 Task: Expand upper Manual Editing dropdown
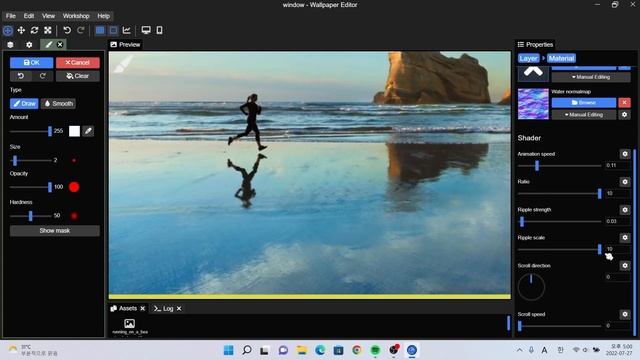[x=591, y=77]
